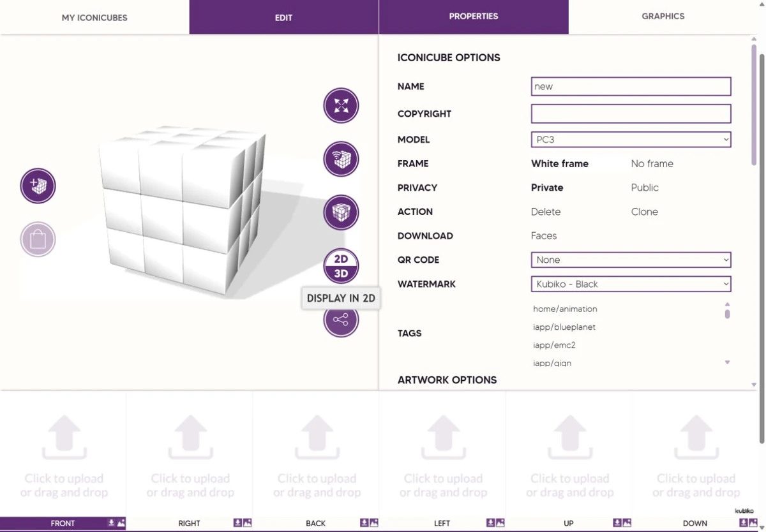Screen dimensions: 766x532
Task: Click the add new cube icon
Action: [38, 186]
